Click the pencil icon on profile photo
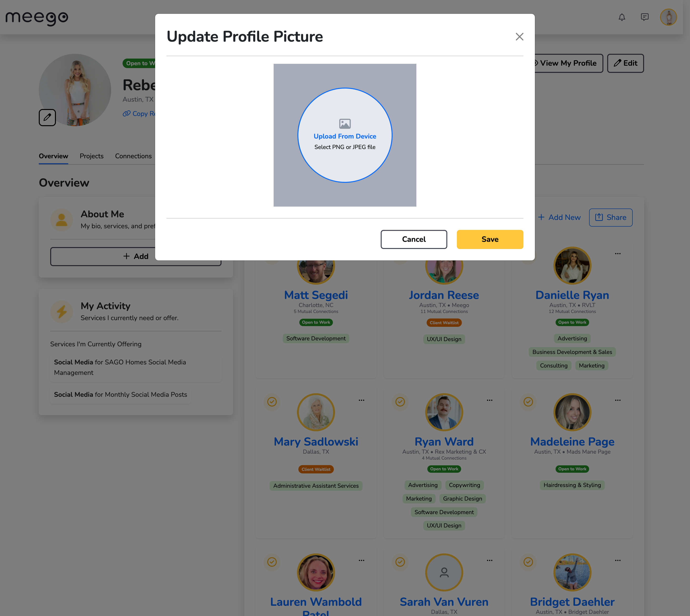Screen dimensions: 690x616 coord(47,117)
